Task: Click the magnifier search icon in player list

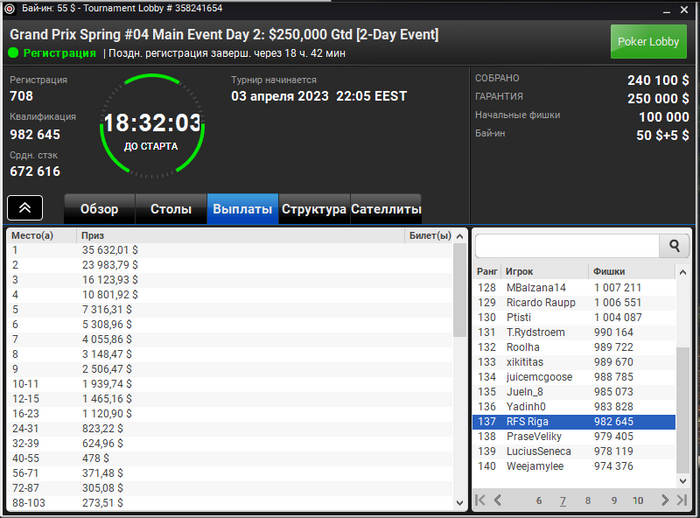Action: coord(674,245)
